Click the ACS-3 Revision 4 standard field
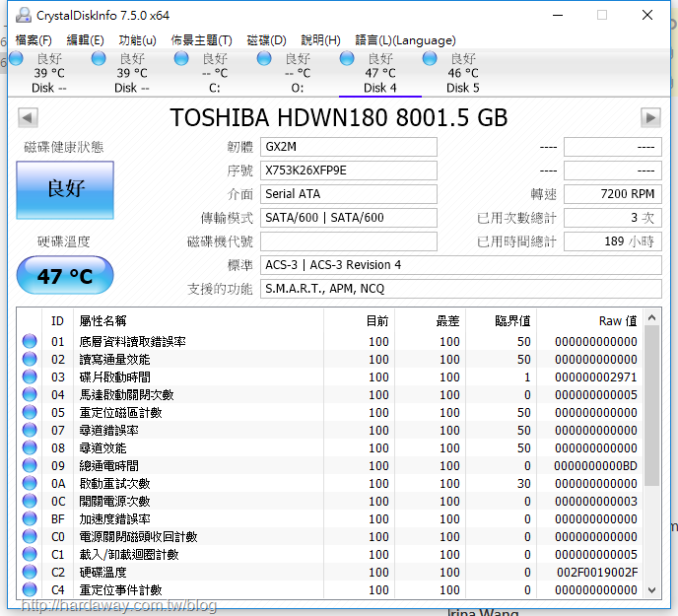Image resolution: width=678 pixels, height=616 pixels. (x=461, y=265)
